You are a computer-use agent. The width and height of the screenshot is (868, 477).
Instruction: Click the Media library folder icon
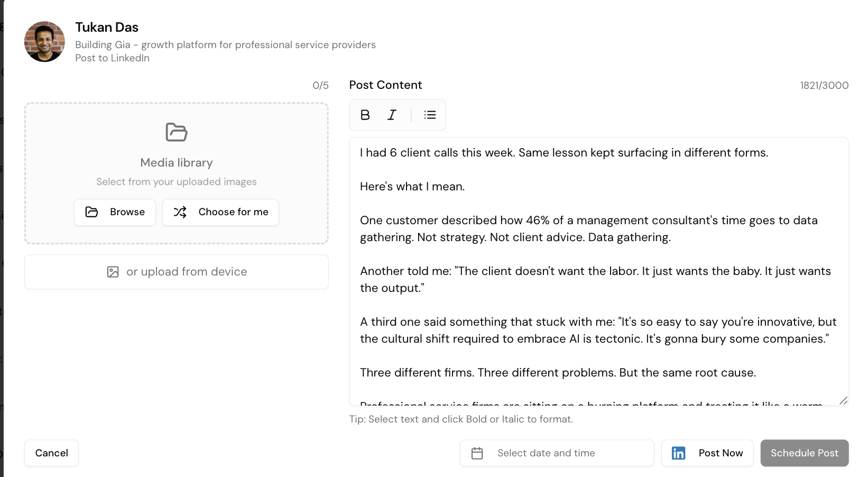coord(176,133)
